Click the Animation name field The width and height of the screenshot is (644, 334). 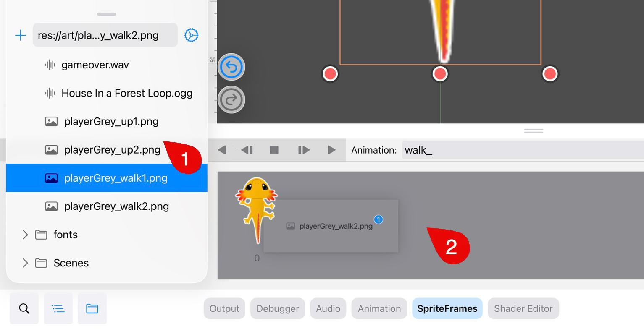click(x=523, y=150)
